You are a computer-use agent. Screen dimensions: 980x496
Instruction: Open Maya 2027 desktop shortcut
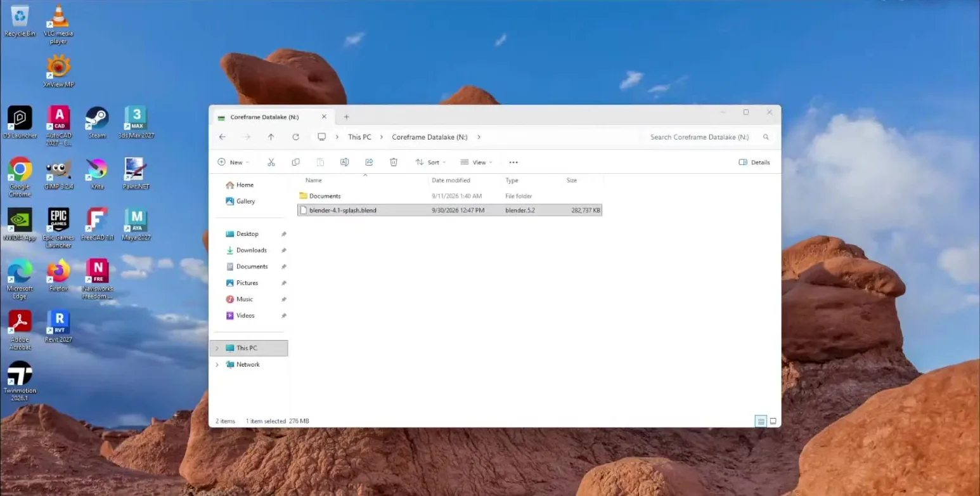pyautogui.click(x=136, y=225)
